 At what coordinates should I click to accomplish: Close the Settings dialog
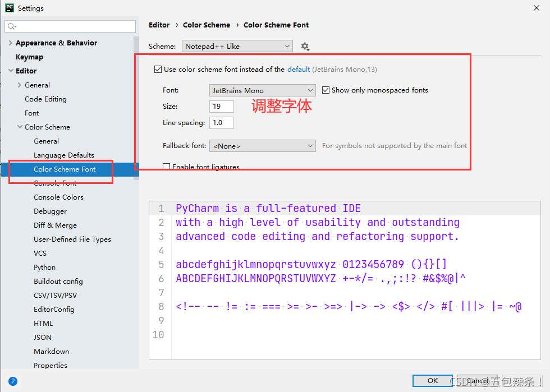pos(537,8)
